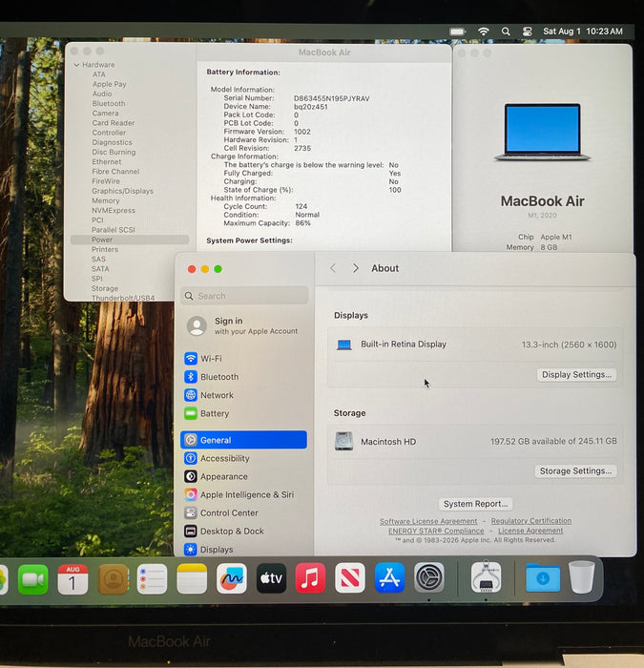The image size is (644, 668).
Task: Open Control Center in the Settings sidebar
Action: click(x=244, y=513)
